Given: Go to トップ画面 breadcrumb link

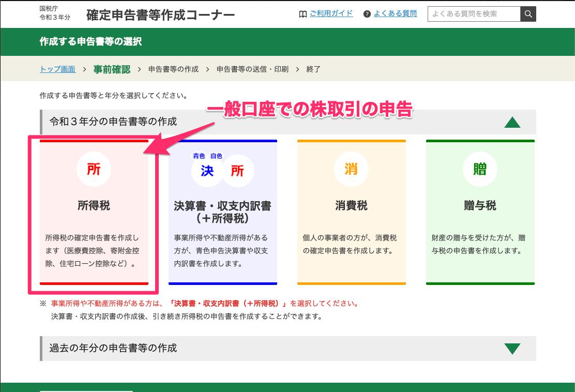Looking at the screenshot, I should (57, 69).
